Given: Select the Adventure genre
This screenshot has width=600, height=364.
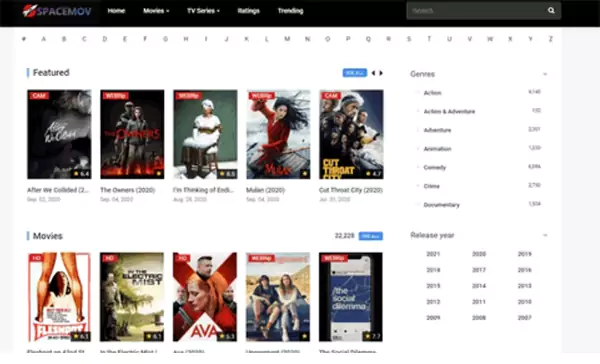Looking at the screenshot, I should click(x=437, y=130).
